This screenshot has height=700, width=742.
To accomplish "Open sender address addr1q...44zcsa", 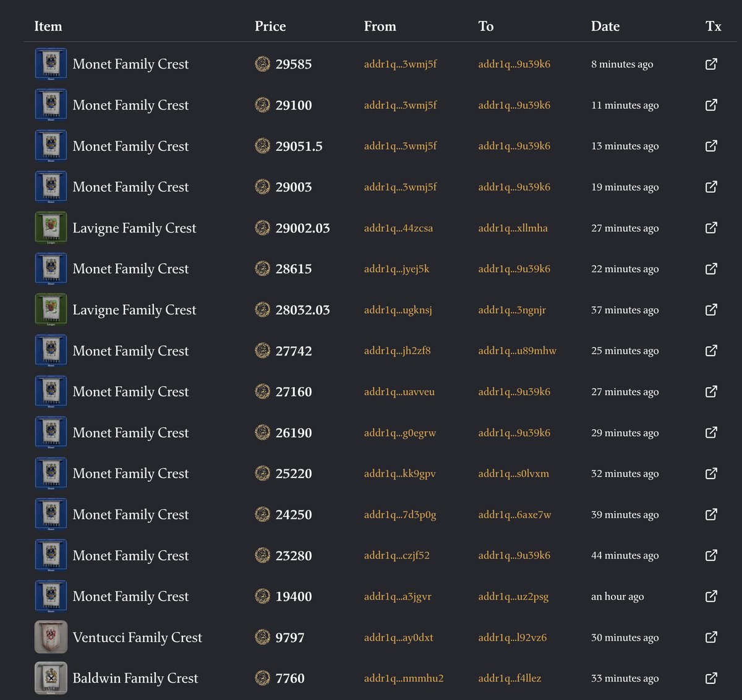I will point(398,228).
